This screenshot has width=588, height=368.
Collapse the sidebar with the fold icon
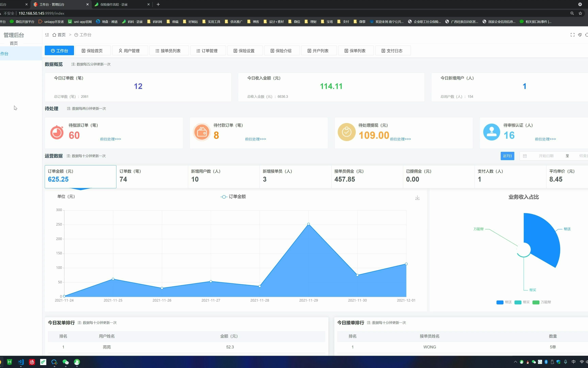[47, 35]
